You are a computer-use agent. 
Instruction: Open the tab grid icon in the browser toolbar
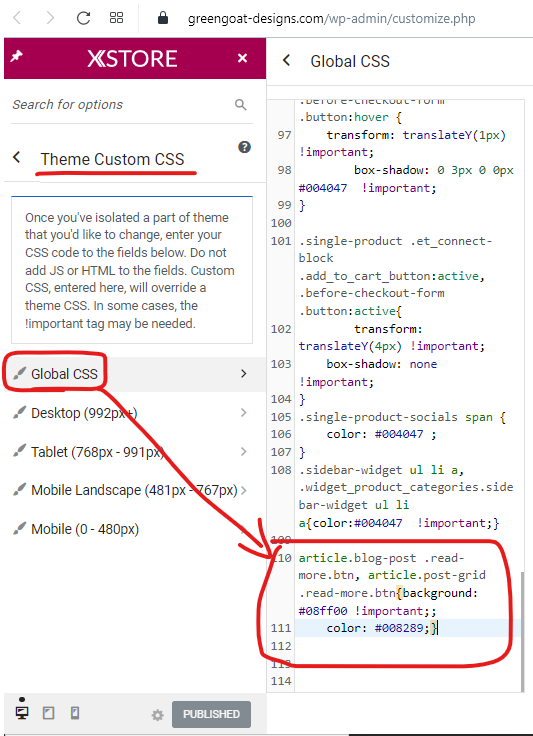point(116,18)
